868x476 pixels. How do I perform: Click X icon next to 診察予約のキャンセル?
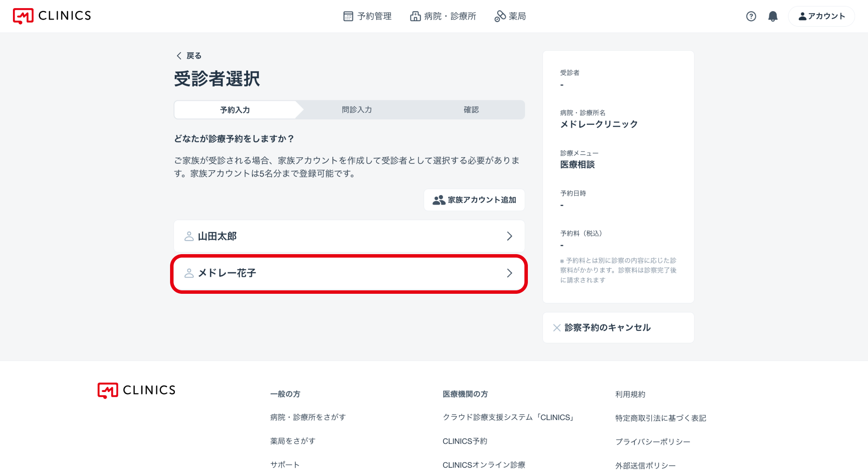click(x=557, y=328)
